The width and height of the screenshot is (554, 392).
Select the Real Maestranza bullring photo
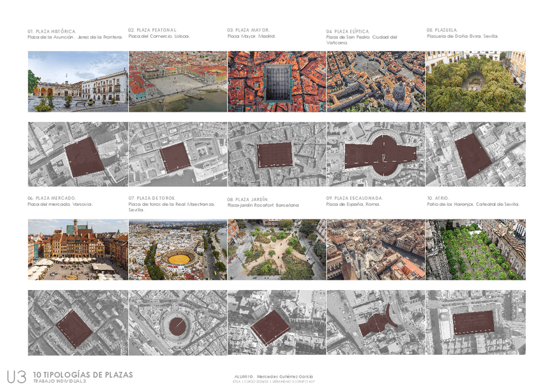pyautogui.click(x=178, y=250)
